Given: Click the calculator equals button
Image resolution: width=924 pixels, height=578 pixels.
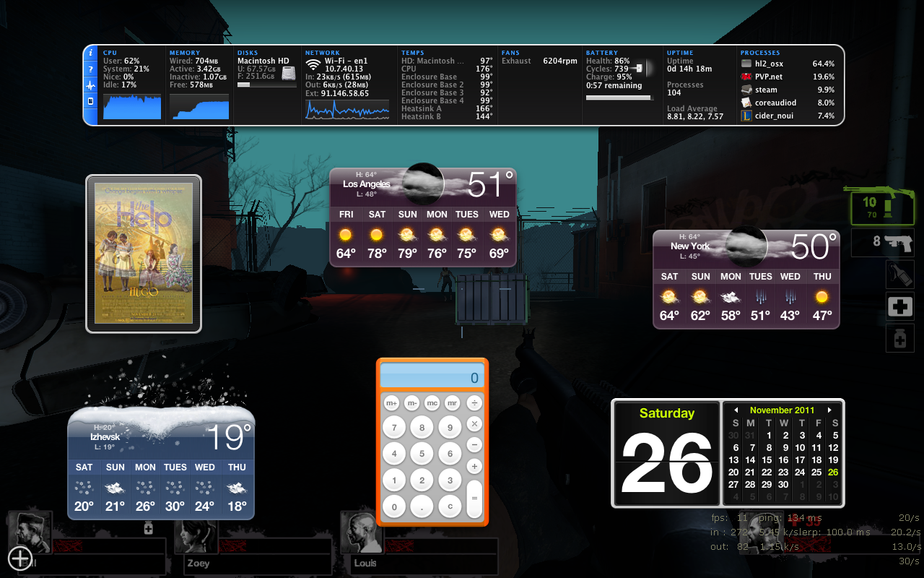Looking at the screenshot, I should [474, 498].
